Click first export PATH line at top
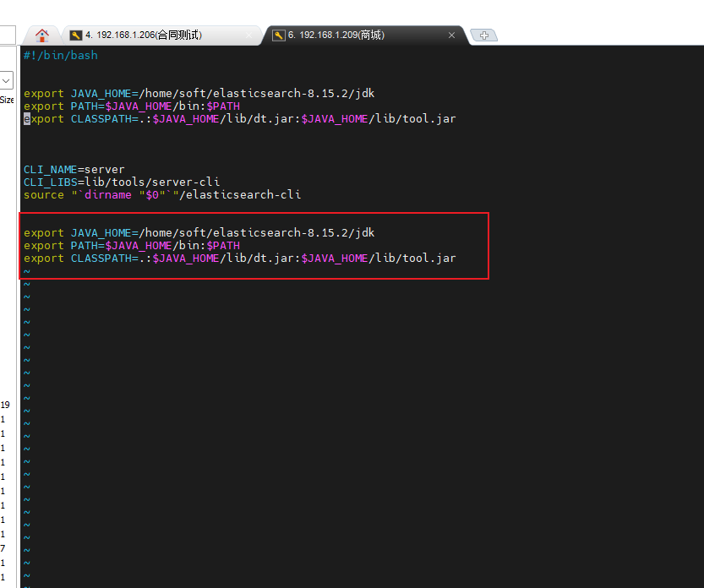The image size is (704, 588). (x=132, y=106)
